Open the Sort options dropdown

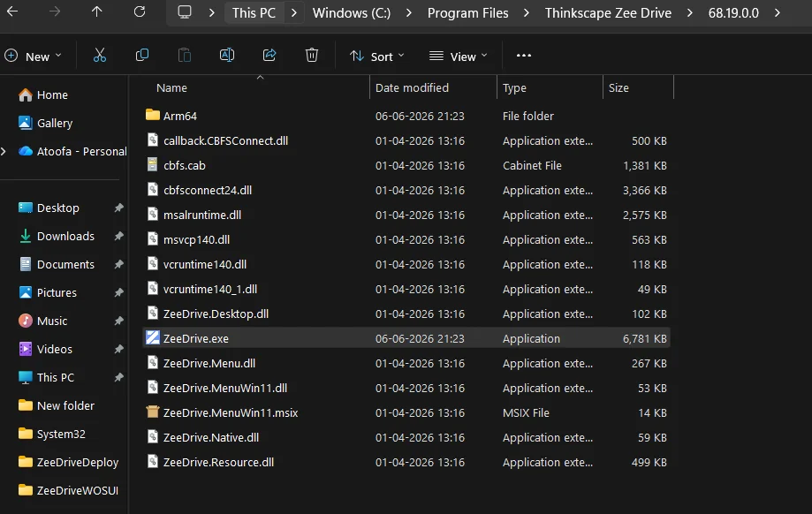pos(376,56)
